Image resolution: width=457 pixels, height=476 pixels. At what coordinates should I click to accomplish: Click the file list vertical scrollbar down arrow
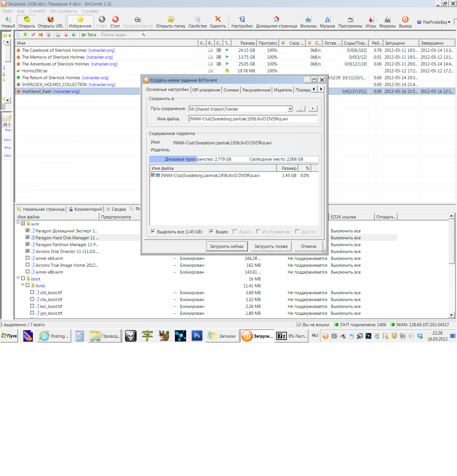point(452,315)
